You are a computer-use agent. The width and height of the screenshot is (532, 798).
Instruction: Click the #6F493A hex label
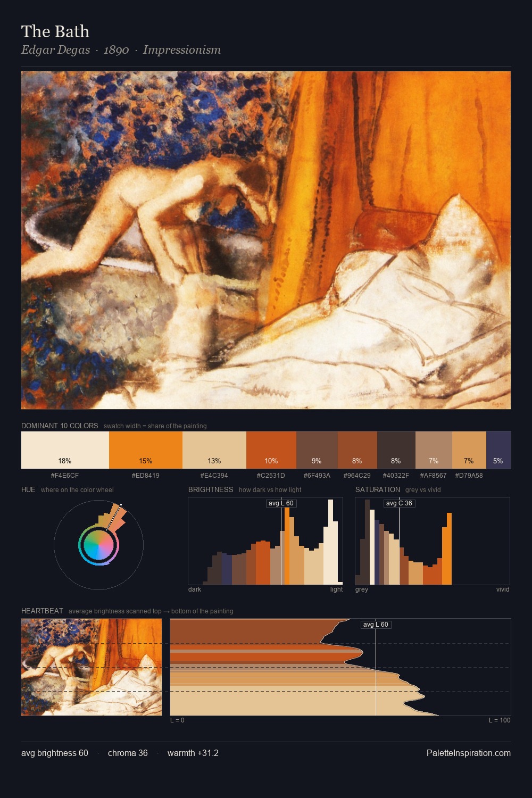(317, 476)
